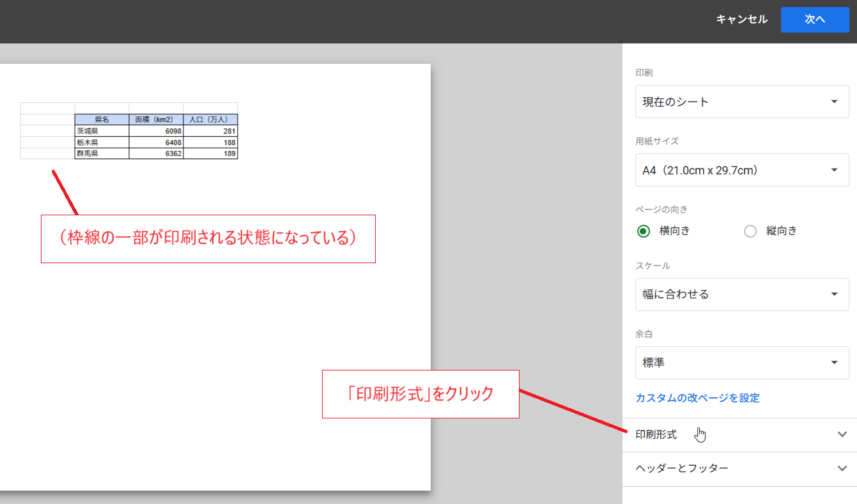Open the カスタムの改ページを設定 link
Viewport: 857px width, 504px height.
tap(697, 398)
